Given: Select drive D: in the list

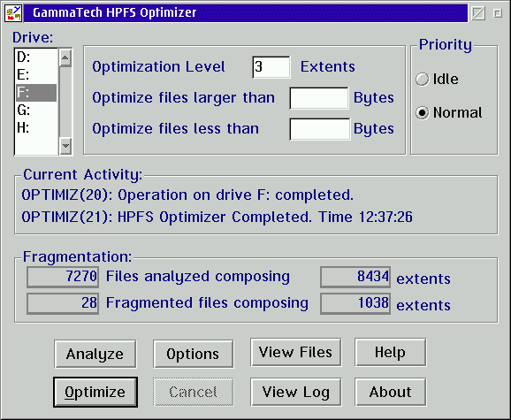Looking at the screenshot, I should tap(36, 57).
